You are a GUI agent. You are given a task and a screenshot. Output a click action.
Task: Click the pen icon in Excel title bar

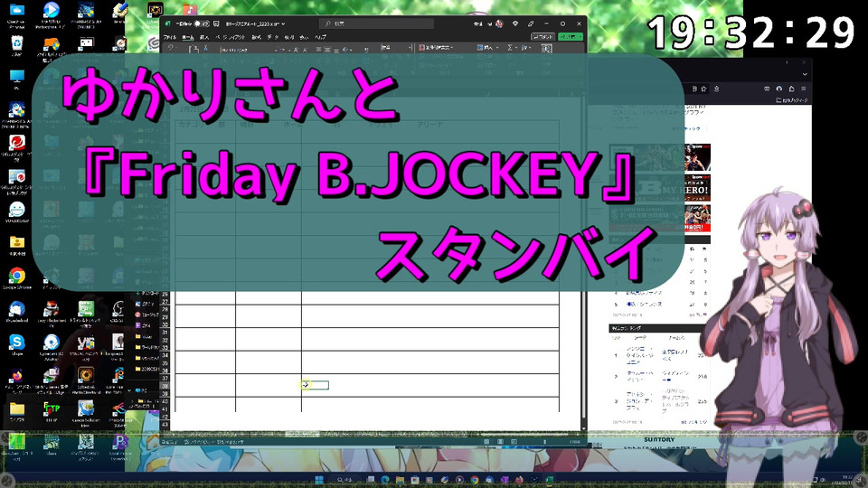click(531, 23)
